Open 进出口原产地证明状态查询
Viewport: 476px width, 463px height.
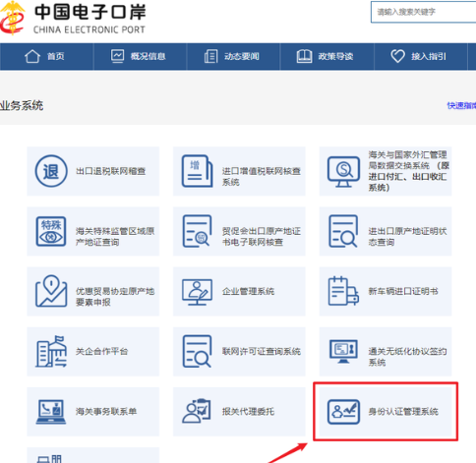coord(386,231)
